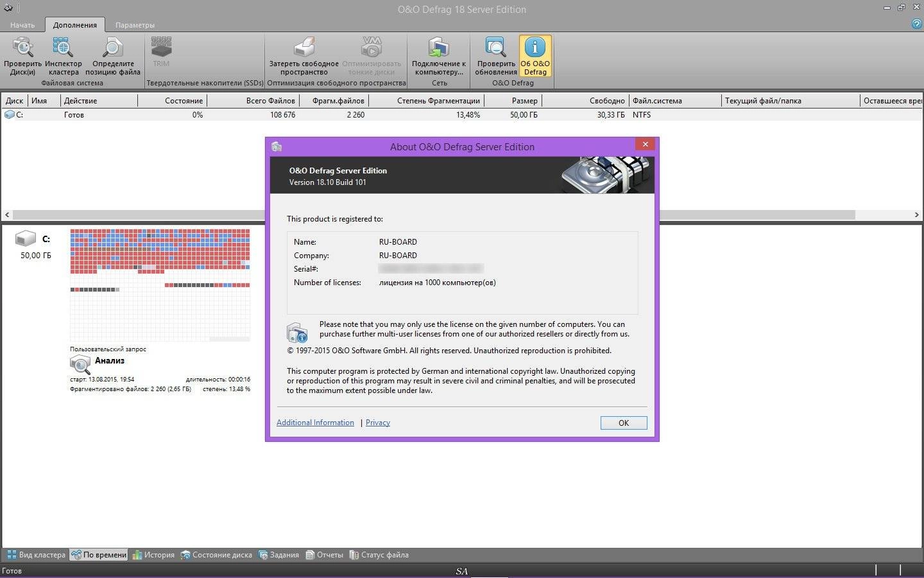
Task: Select the NTFS cell in the C: row
Action: [642, 115]
